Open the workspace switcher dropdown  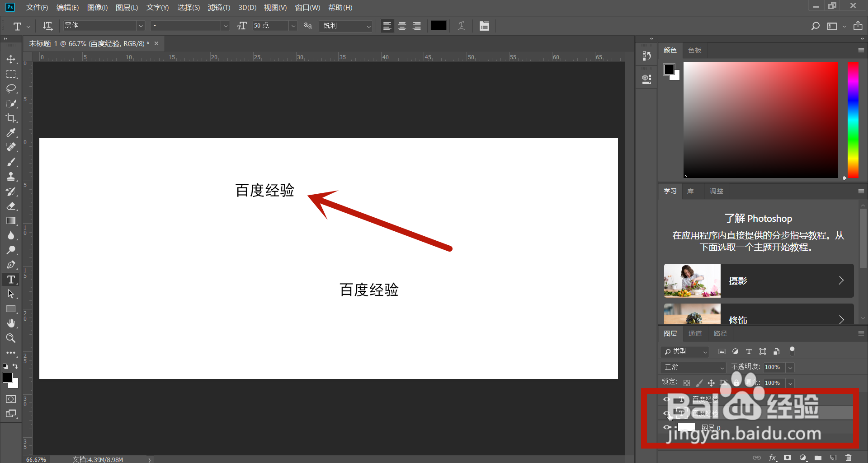(836, 26)
